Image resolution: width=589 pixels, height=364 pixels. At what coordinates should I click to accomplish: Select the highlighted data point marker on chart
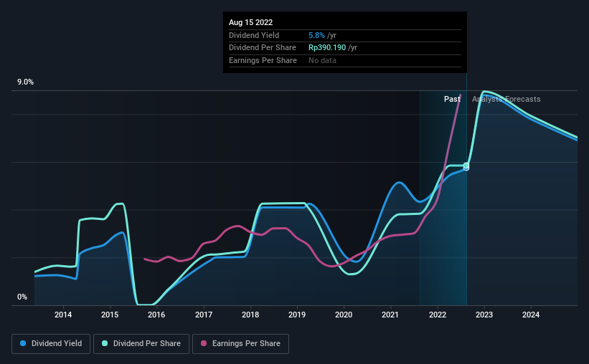466,166
